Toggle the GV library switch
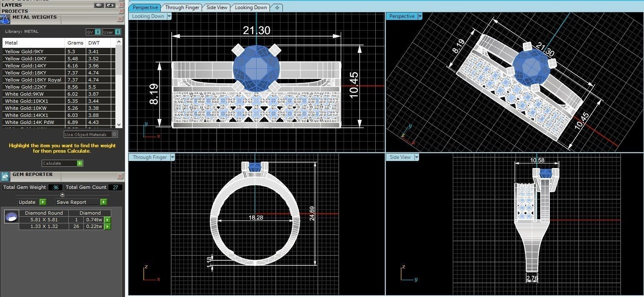The width and height of the screenshot is (644, 297). coord(94,32)
